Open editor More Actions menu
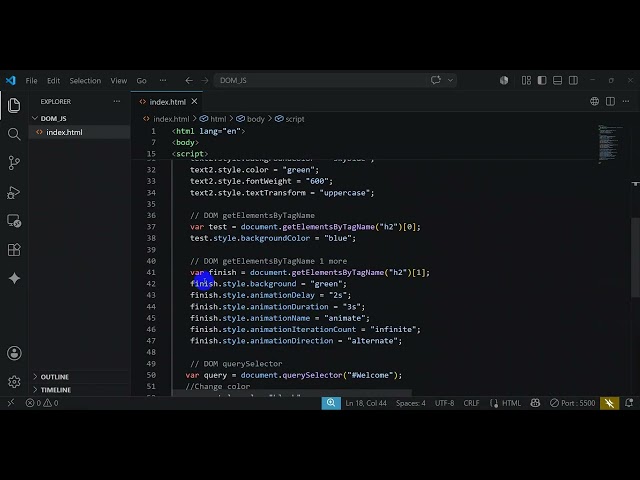The height and width of the screenshot is (480, 640). (626, 101)
